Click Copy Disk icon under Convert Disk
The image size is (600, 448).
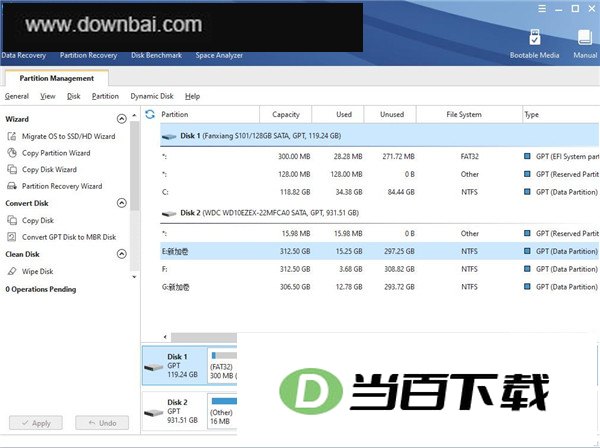pyautogui.click(x=12, y=220)
